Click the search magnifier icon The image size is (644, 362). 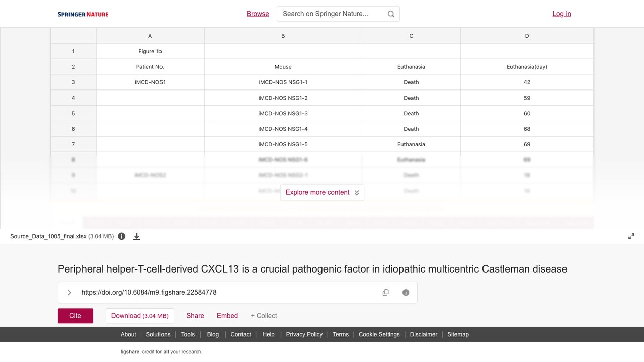pos(391,14)
